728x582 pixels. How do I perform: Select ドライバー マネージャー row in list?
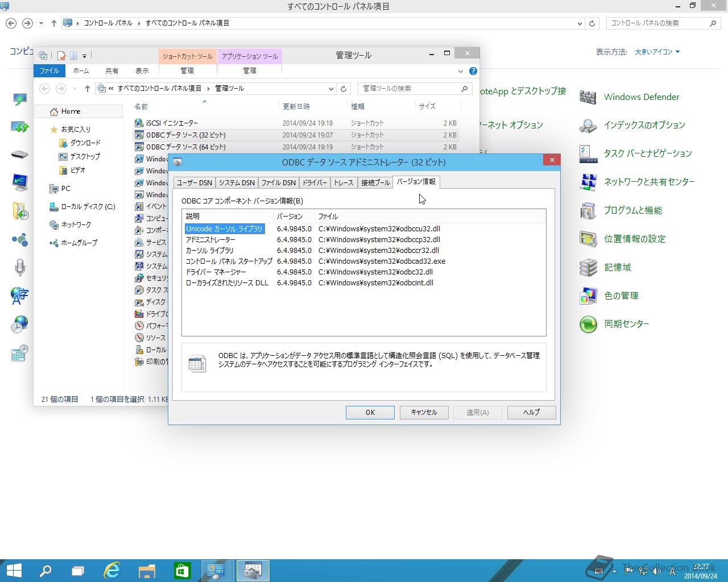coord(364,272)
